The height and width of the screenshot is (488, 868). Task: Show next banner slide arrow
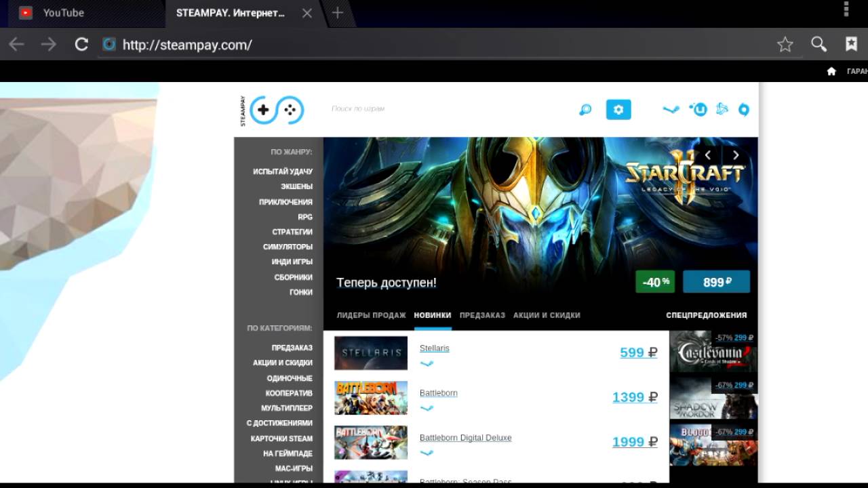coord(736,155)
